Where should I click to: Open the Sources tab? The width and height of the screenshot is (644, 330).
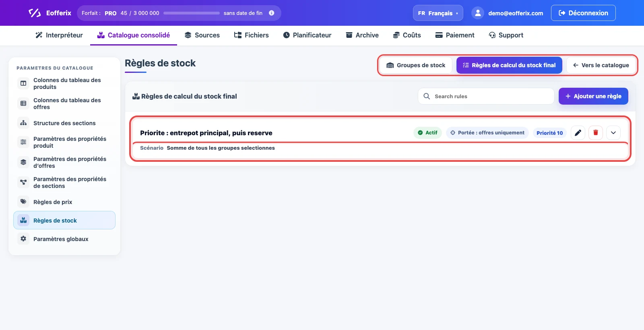(x=202, y=35)
